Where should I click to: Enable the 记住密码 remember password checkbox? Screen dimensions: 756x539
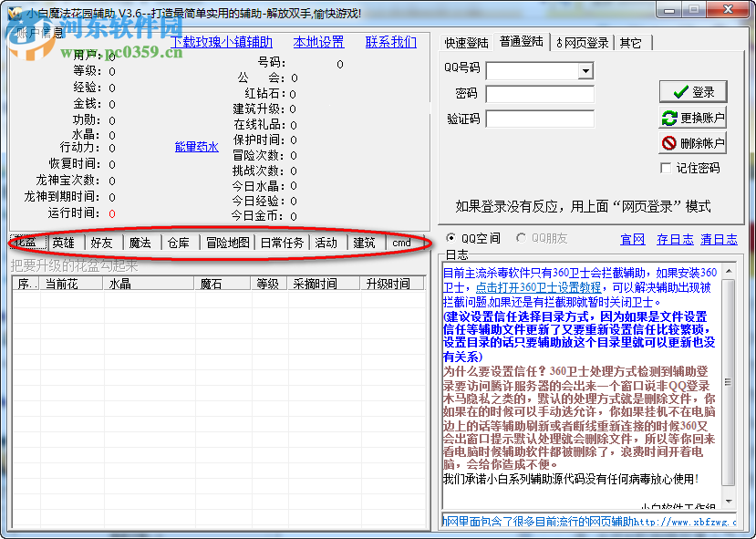tap(666, 168)
